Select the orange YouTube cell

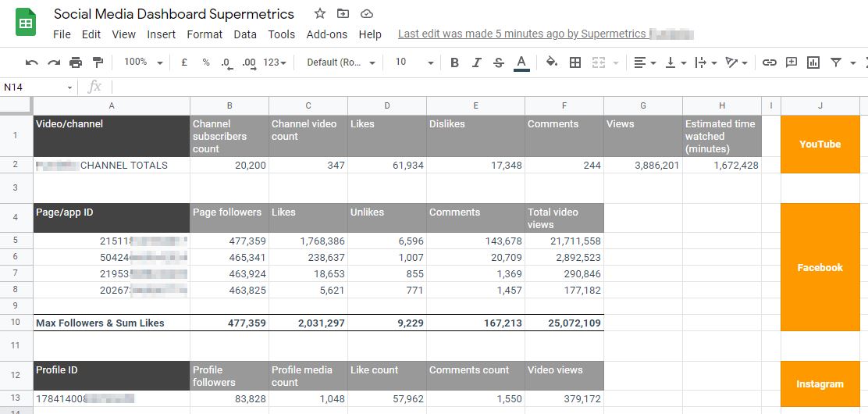tap(820, 144)
